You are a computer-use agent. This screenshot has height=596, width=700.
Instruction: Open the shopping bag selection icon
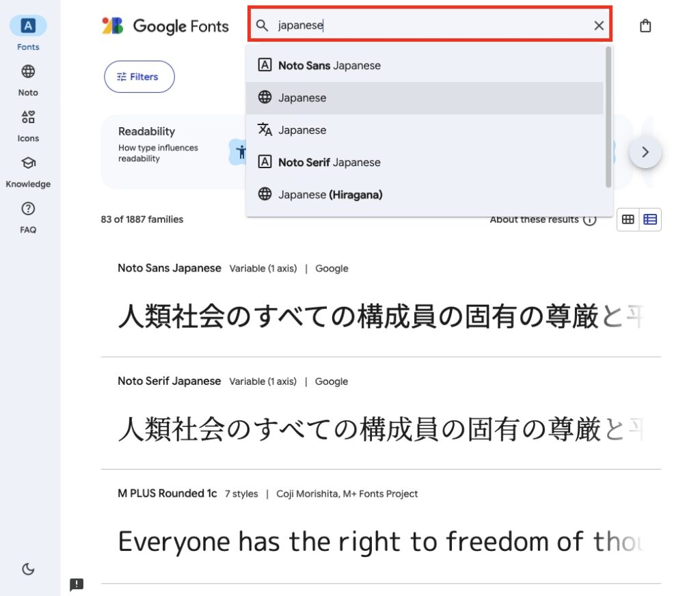click(645, 26)
